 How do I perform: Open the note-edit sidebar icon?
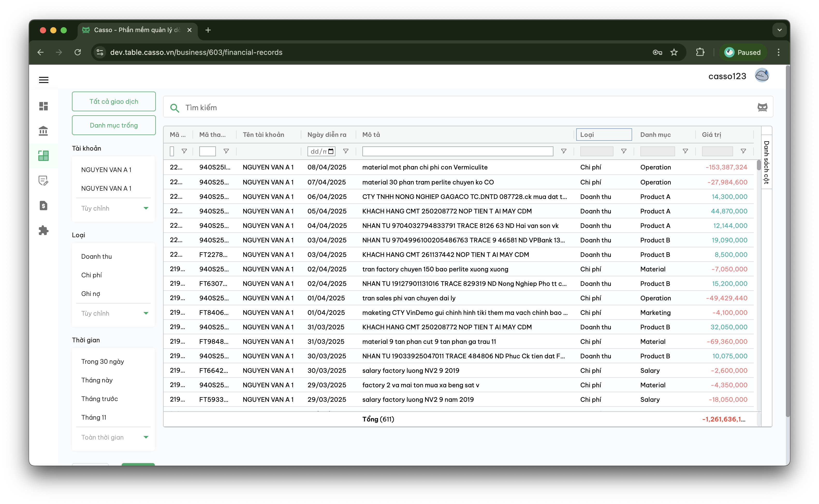(x=43, y=181)
